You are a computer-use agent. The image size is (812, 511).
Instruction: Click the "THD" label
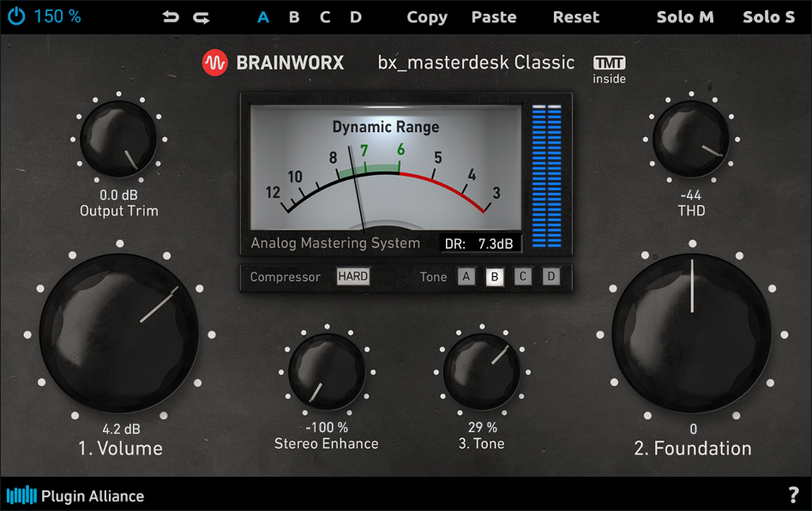pos(691,211)
